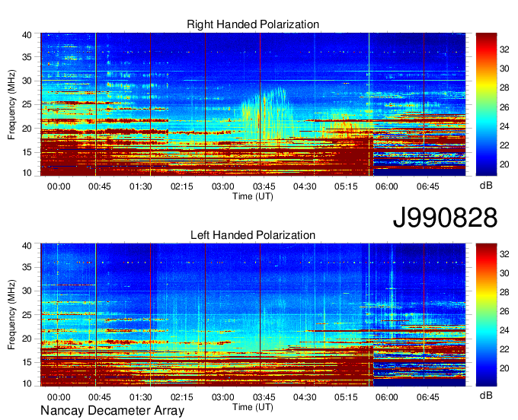
Task: Click "Time (UT)" axis label of Left Handed plot
Action: pos(253,407)
